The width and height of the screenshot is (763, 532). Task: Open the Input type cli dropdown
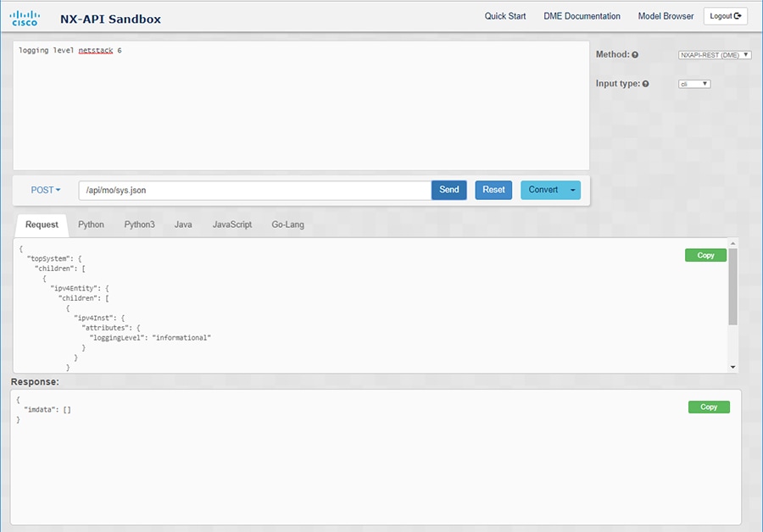[694, 84]
